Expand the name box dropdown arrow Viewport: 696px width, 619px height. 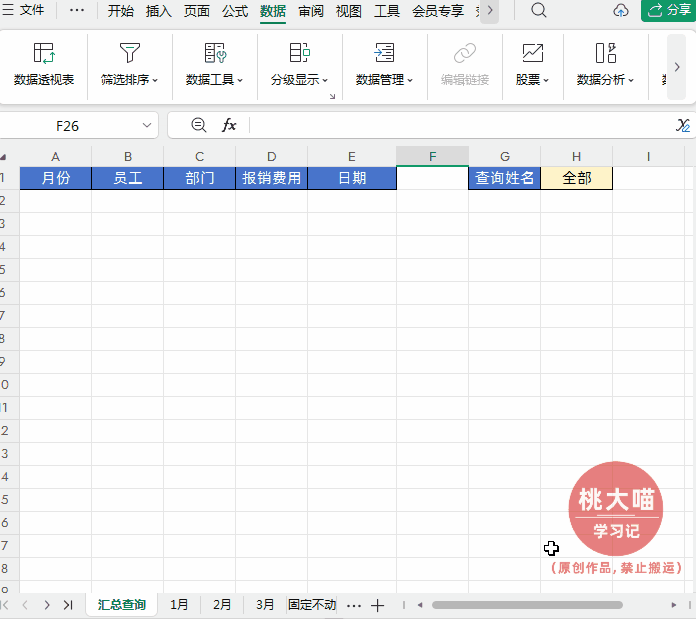point(147,126)
